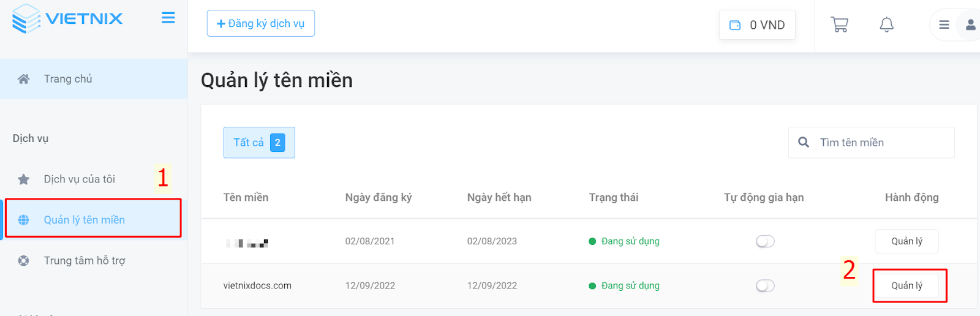
Task: Open the shopping cart icon
Action: pyautogui.click(x=839, y=24)
